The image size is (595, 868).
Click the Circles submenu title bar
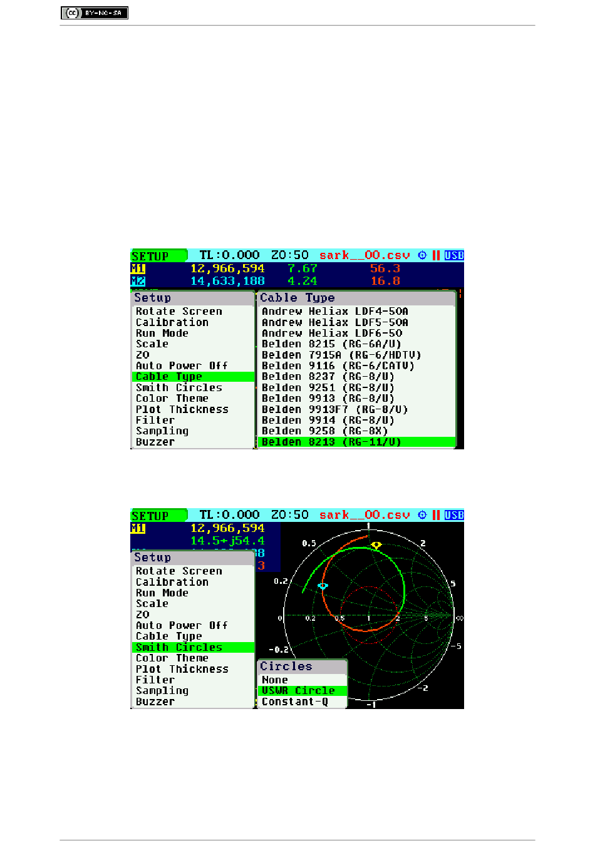302,666
